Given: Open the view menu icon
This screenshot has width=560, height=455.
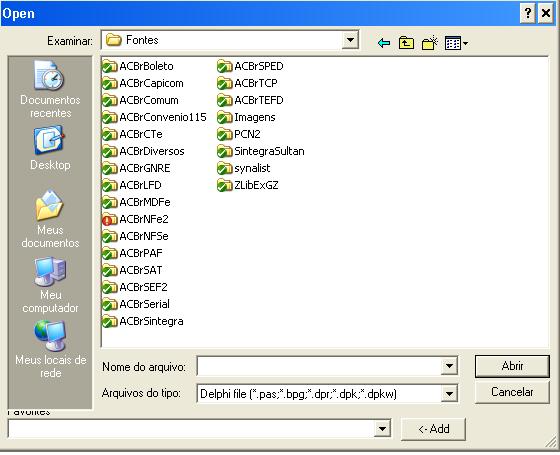Looking at the screenshot, I should coord(456,43).
